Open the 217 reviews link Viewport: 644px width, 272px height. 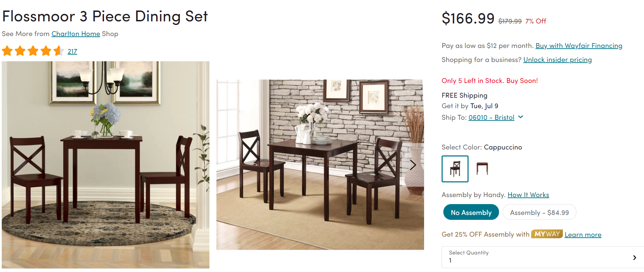[x=72, y=51]
